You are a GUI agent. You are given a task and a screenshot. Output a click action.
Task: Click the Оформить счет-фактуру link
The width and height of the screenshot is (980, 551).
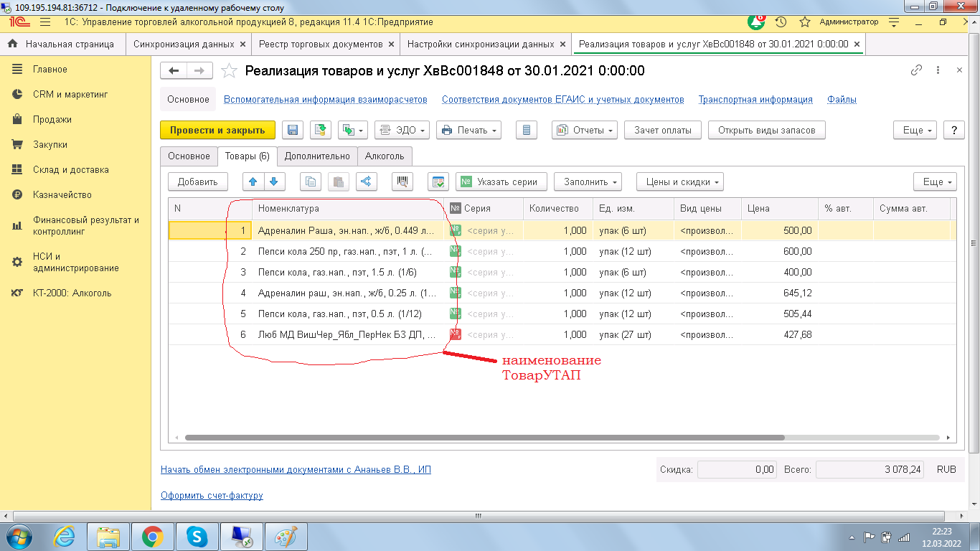point(212,495)
